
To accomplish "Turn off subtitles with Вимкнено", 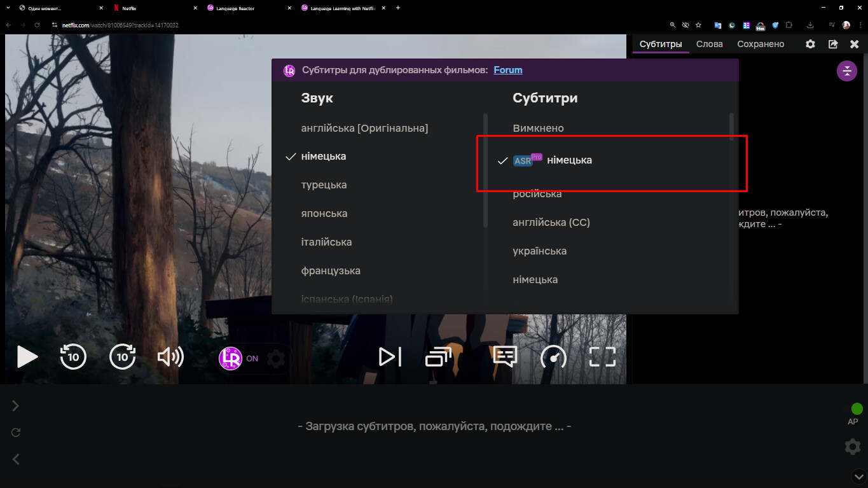I will click(x=538, y=129).
